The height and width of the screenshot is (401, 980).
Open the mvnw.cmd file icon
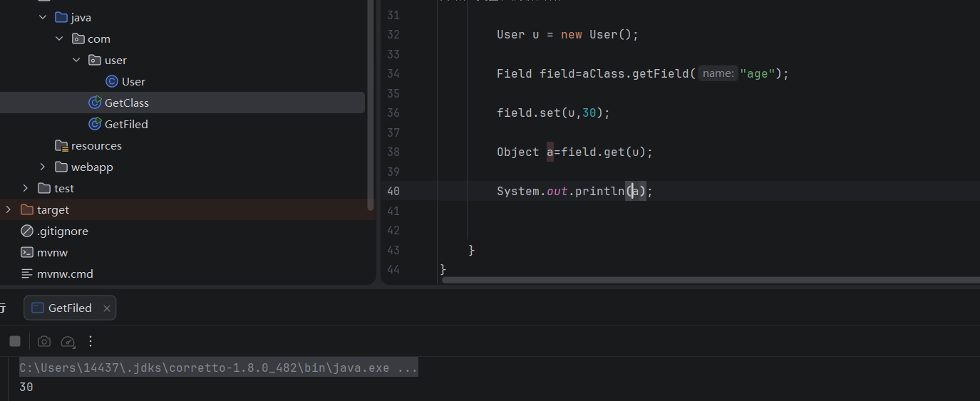[x=27, y=274]
